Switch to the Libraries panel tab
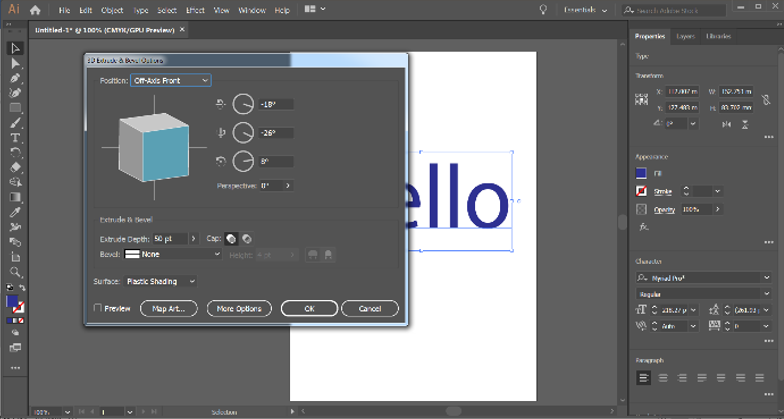Image resolution: width=784 pixels, height=419 pixels. pyautogui.click(x=718, y=36)
